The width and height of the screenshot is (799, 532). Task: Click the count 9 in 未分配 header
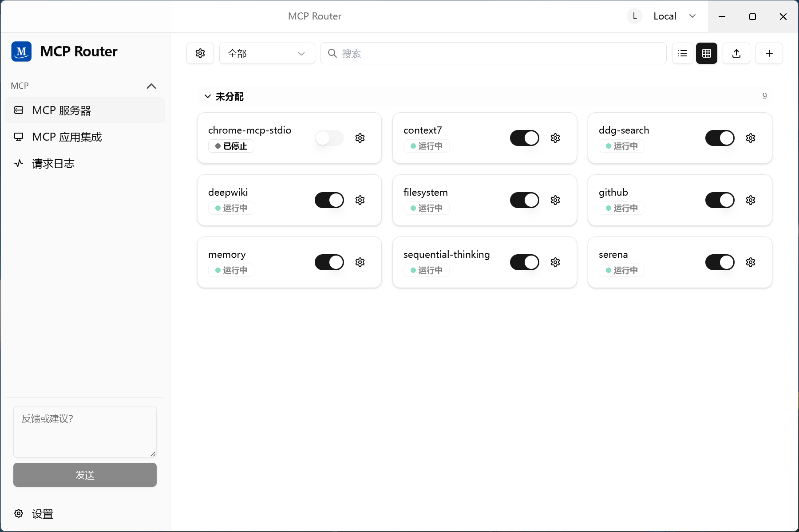point(764,96)
